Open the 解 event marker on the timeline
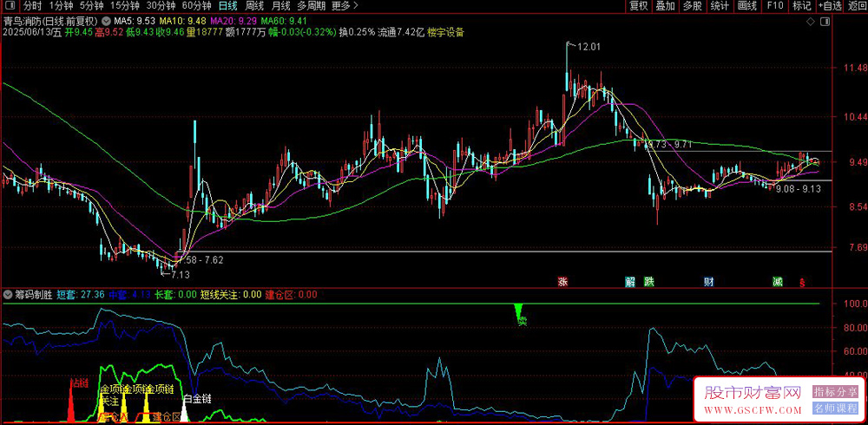The width and height of the screenshot is (868, 425). pyautogui.click(x=630, y=282)
